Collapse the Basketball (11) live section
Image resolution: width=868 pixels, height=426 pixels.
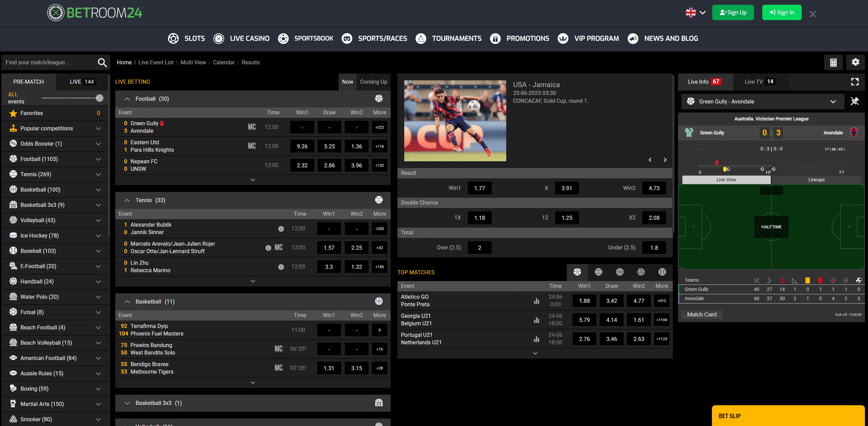127,302
